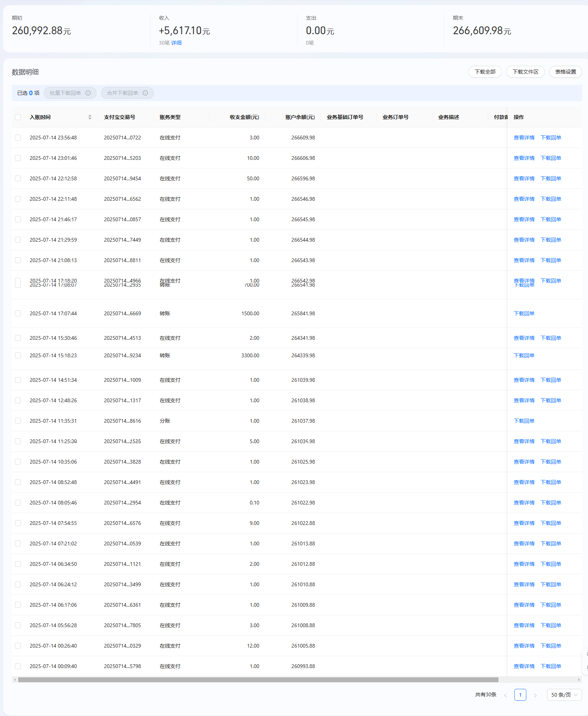The width and height of the screenshot is (588, 716).
Task: Check the row dated 2025-07-14 22:12:58
Action: 18,178
